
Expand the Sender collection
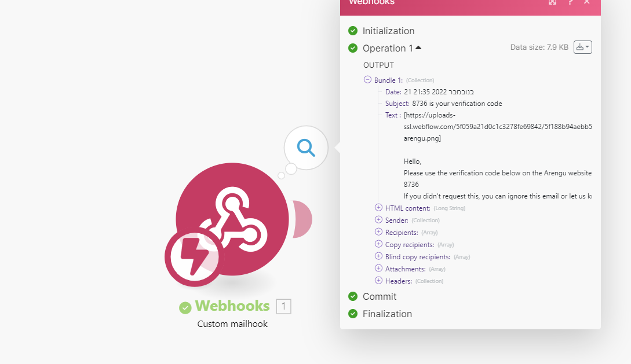pos(378,219)
